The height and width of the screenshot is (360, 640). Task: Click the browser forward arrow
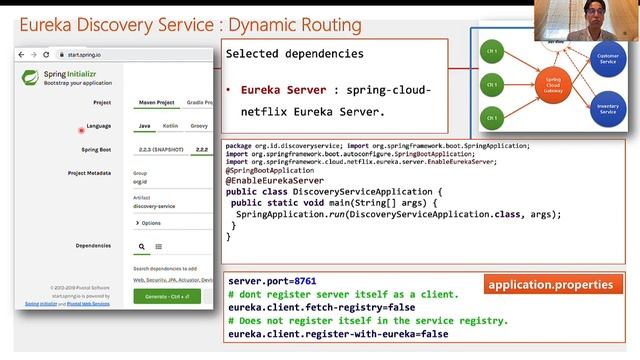34,55
